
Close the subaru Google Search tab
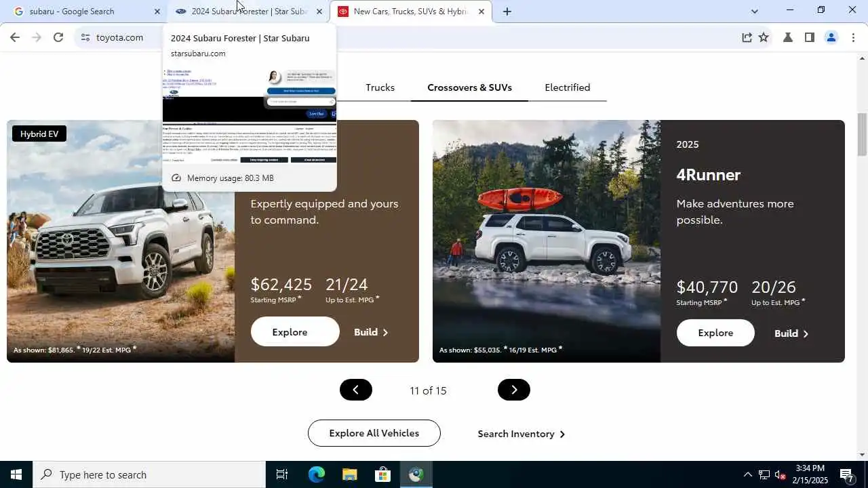(x=157, y=12)
